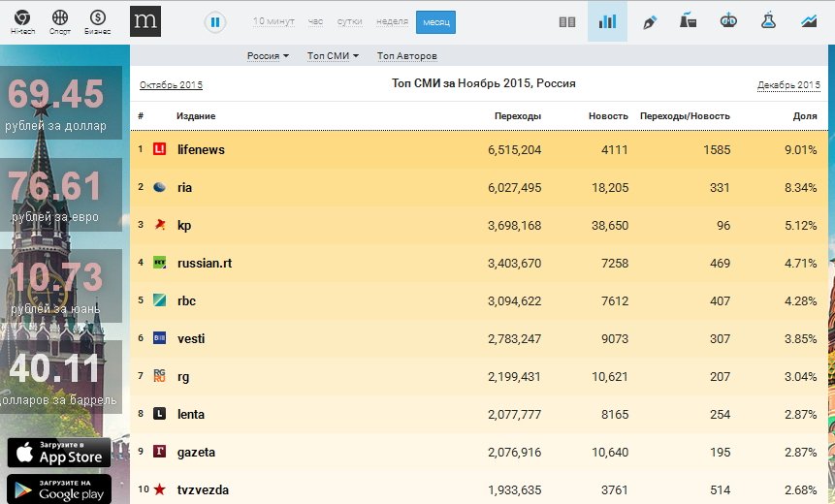Screen dimensions: 835x504
Task: Click the lifenews red logo icon
Action: (160, 148)
